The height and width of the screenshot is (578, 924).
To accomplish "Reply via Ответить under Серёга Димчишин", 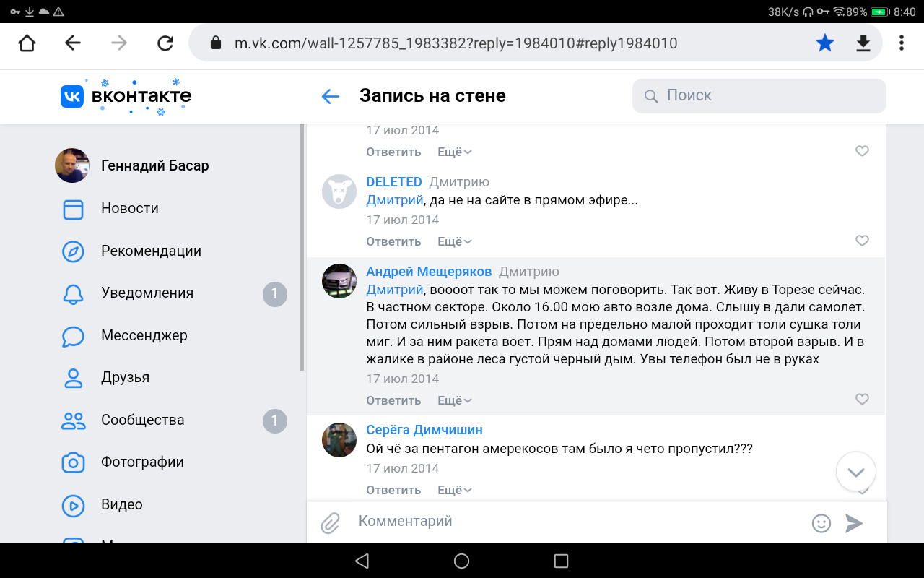I will click(x=393, y=490).
